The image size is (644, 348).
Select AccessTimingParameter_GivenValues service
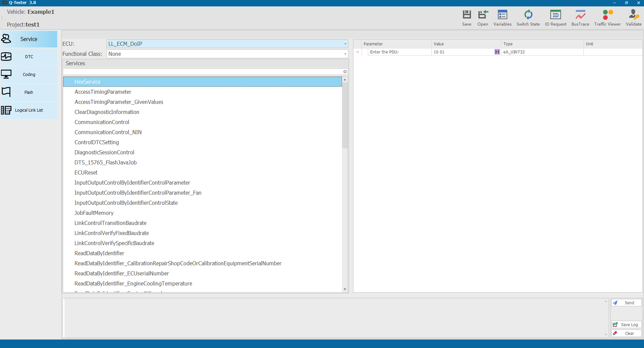tap(203, 102)
